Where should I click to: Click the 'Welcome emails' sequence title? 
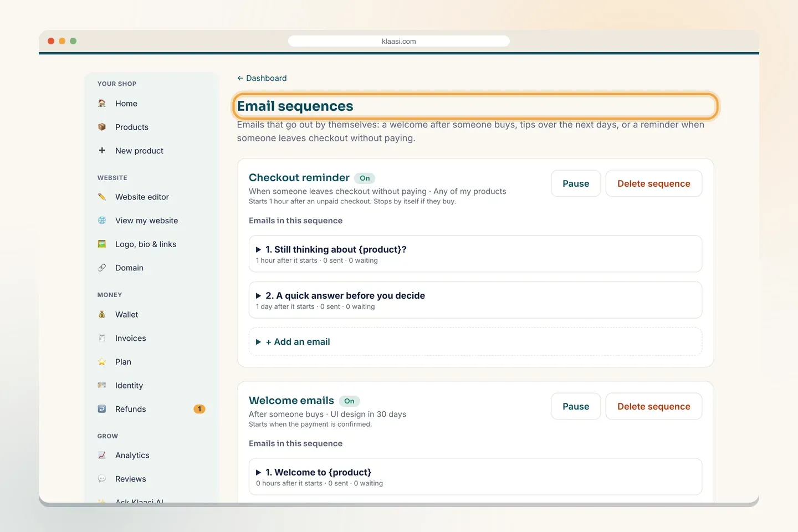pos(291,400)
